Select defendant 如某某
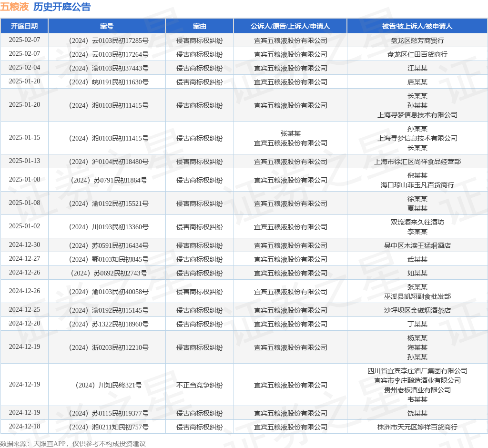 point(417,273)
